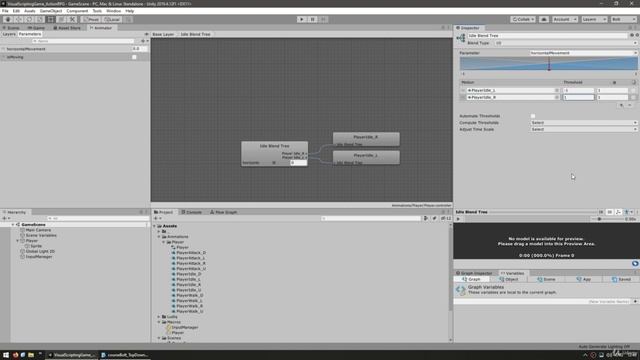
Task: Advance one frame with the Step button
Action: coord(323,19)
